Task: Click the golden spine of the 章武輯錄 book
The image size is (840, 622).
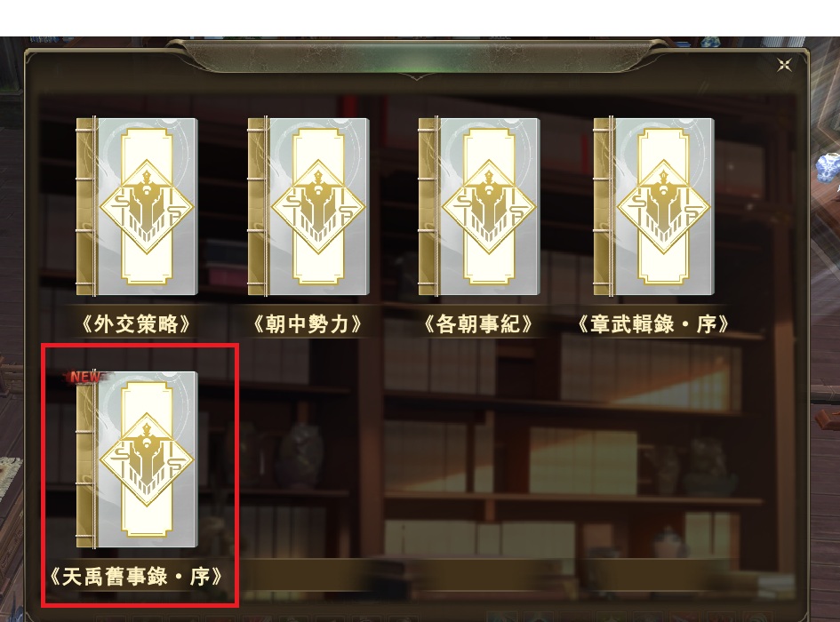Action: pos(604,207)
